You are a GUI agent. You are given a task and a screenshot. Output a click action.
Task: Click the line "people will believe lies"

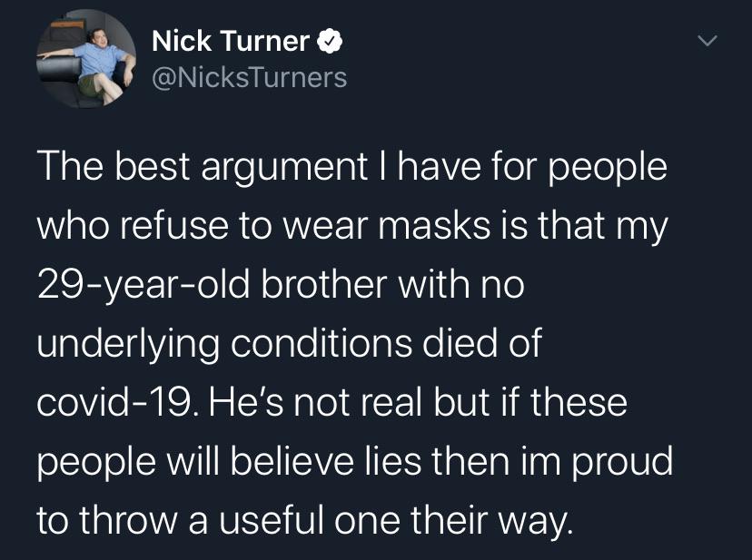click(354, 462)
